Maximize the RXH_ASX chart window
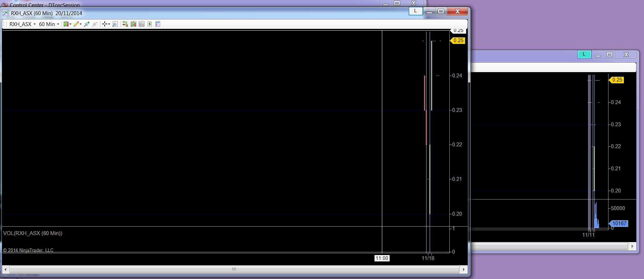The image size is (644, 279). pyautogui.click(x=441, y=11)
